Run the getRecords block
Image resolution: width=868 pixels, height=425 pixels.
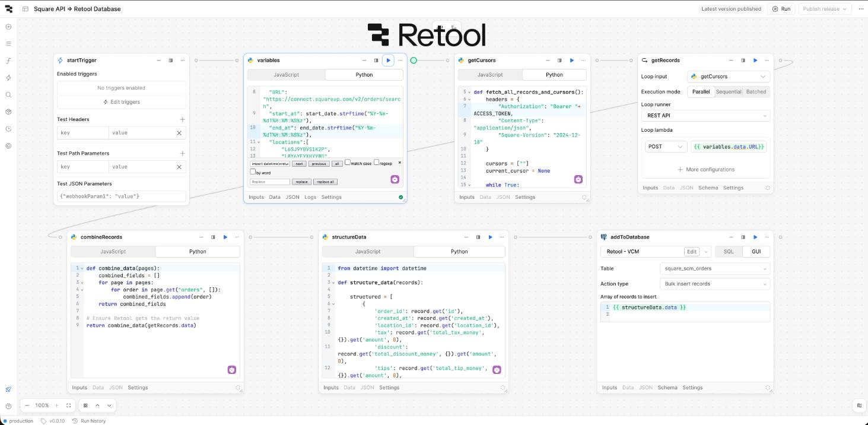(x=755, y=60)
